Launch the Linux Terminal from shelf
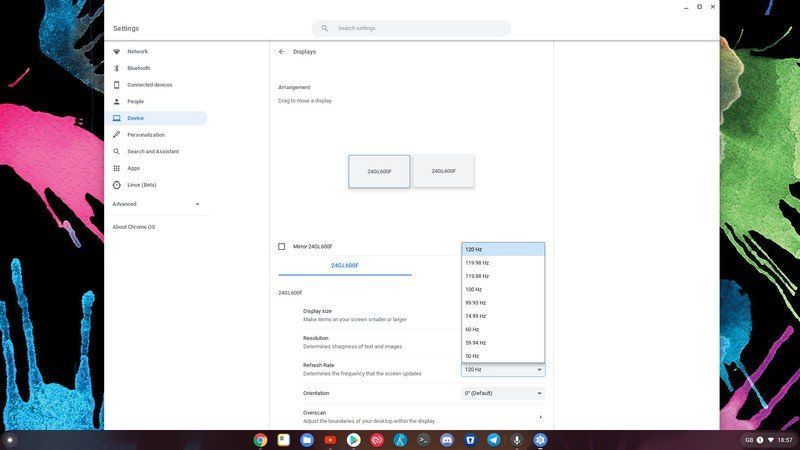The width and height of the screenshot is (800, 450). coord(423,440)
